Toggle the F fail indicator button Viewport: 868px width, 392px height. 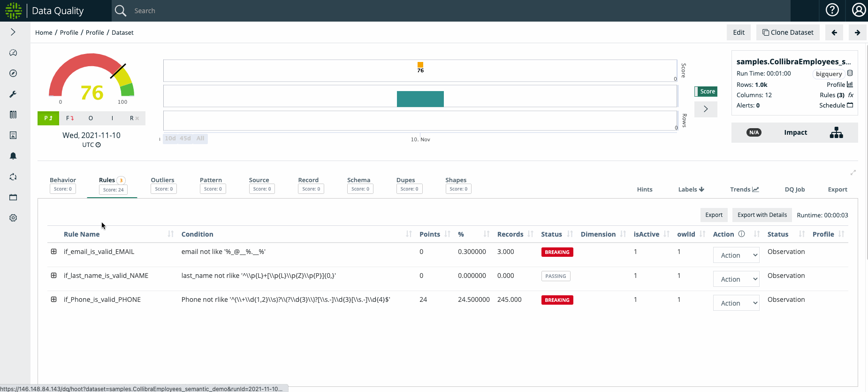[69, 118]
